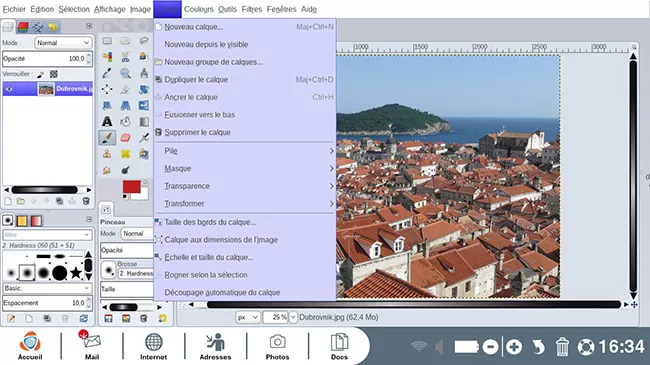Screen dimensions: 650x365
Task: Switch to Undo History dock tab
Action: click(x=52, y=27)
